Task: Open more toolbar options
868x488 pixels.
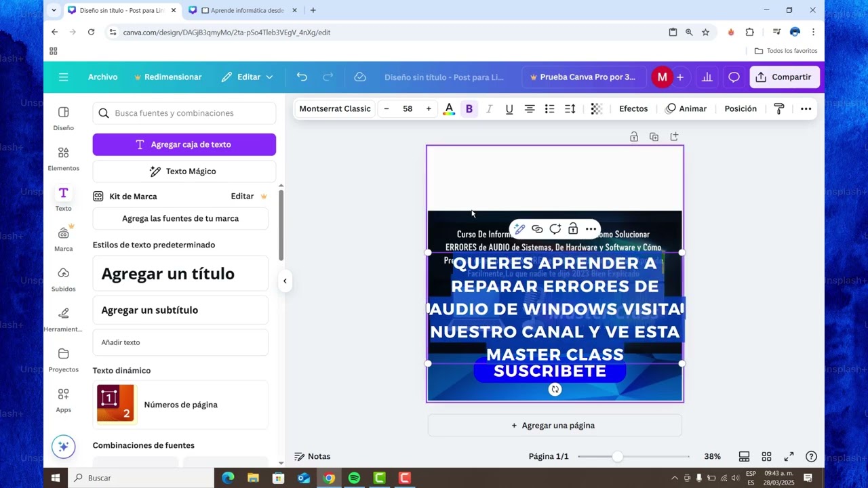Action: [806, 109]
